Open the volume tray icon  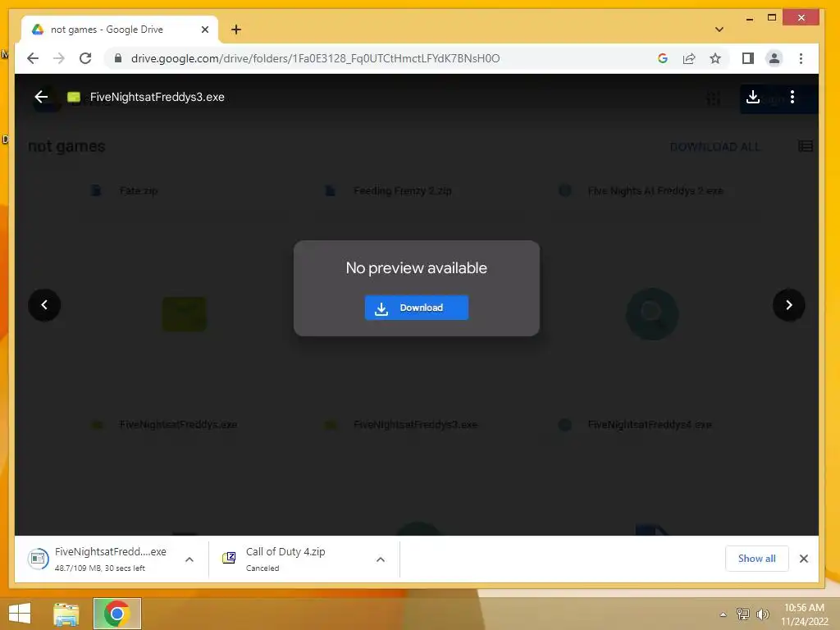coord(762,614)
